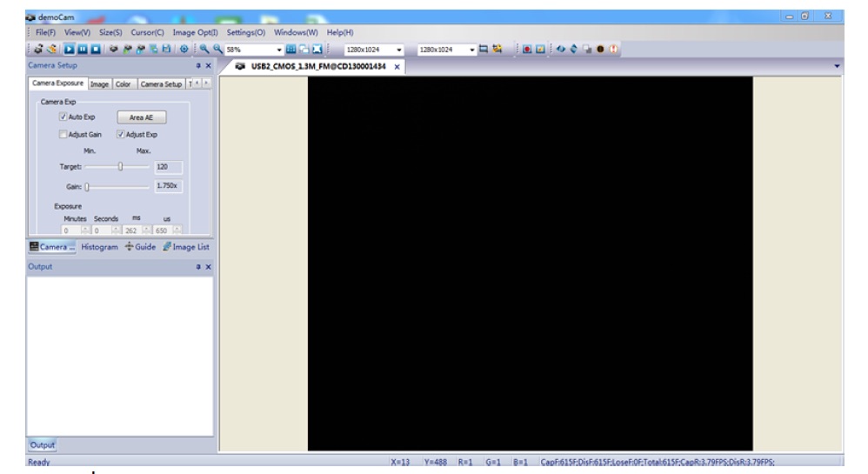868x474 pixels.
Task: Open the first 1280x1024 resolution dropdown
Action: [399, 50]
